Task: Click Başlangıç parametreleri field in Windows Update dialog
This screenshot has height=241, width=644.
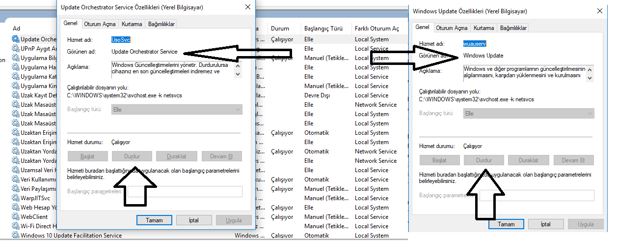Action: (537, 195)
